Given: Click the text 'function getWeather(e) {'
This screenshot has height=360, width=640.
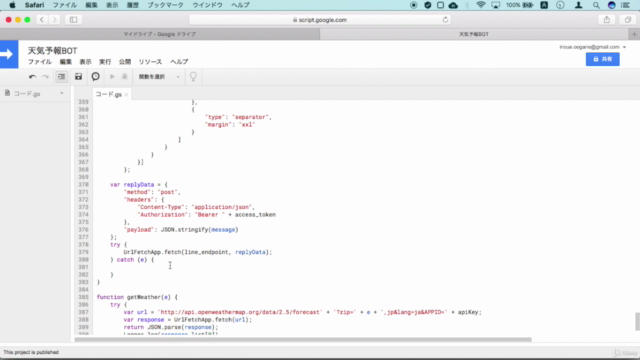Looking at the screenshot, I should pos(137,297).
